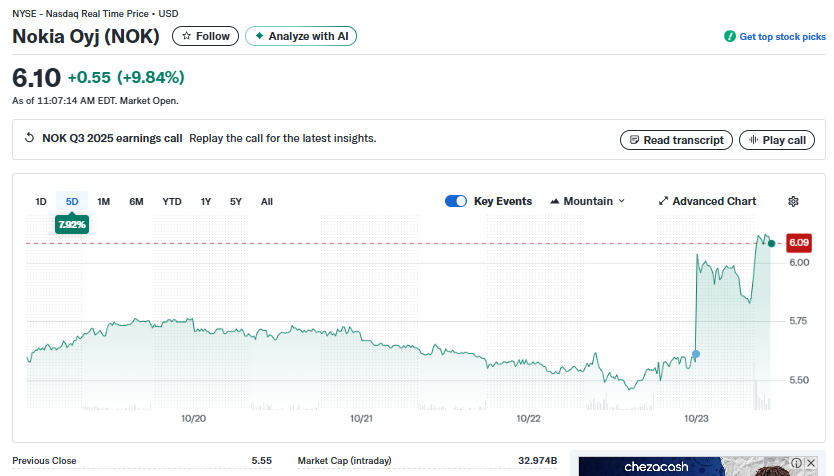Open the Get top stock picks link
The image size is (834, 476).
coord(775,36)
